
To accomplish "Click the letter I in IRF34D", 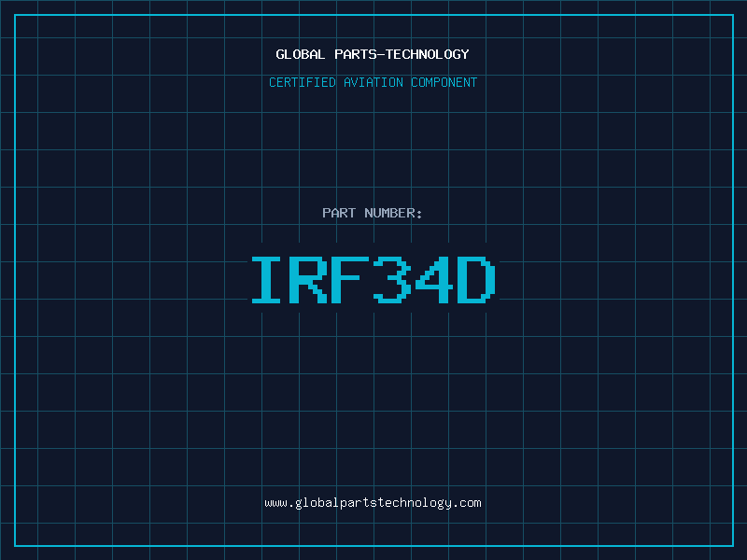I will coord(270,279).
